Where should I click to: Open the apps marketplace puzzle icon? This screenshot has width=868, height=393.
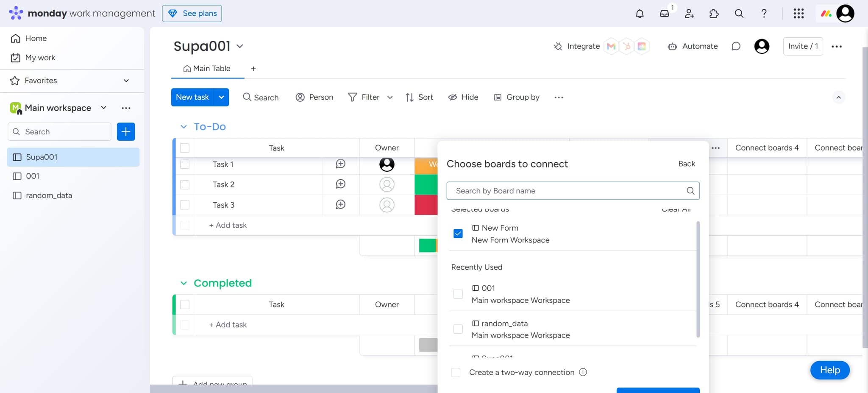point(714,14)
